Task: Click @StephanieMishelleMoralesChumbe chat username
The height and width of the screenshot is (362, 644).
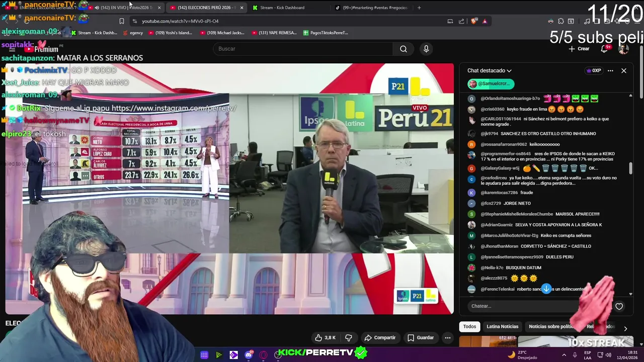Action: coord(517,214)
